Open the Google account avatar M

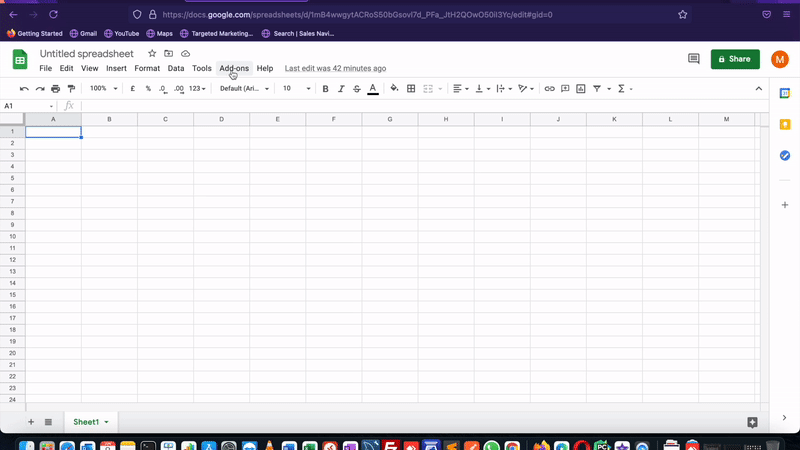coord(780,59)
